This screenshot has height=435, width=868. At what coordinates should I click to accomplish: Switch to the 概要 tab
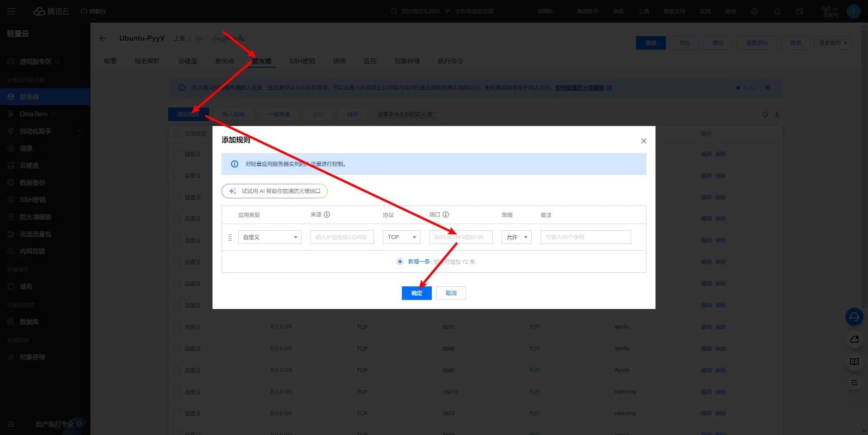[x=110, y=61]
